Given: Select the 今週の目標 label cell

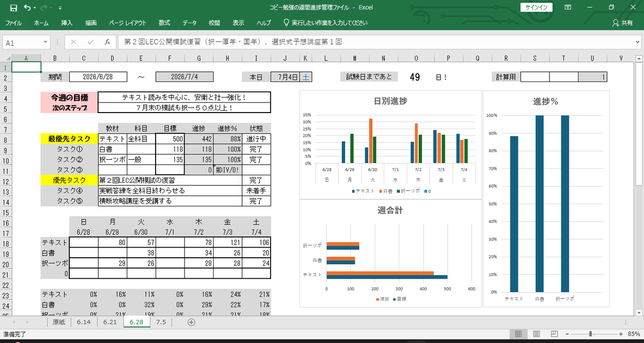Looking at the screenshot, I should [x=69, y=98].
